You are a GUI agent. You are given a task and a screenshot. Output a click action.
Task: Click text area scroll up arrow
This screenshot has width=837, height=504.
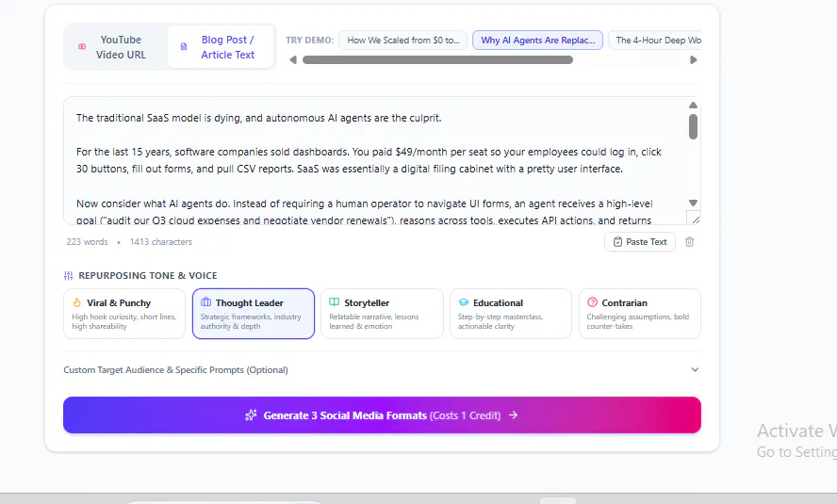(x=693, y=106)
